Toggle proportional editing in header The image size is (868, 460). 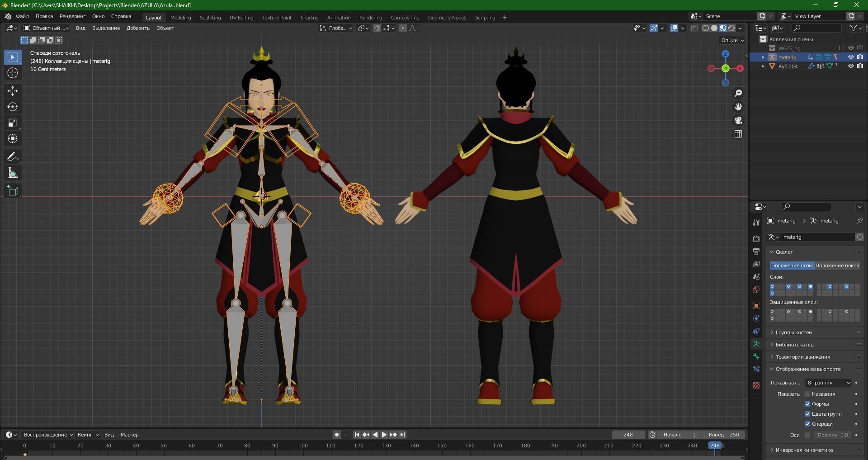click(x=402, y=28)
